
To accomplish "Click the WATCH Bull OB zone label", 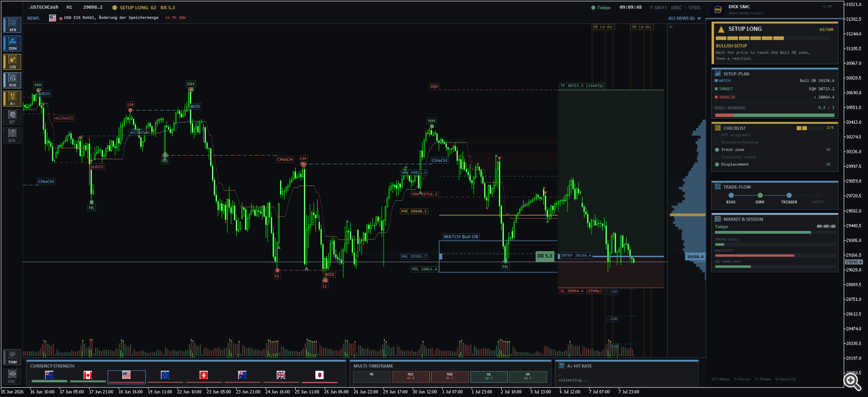I will tap(461, 237).
